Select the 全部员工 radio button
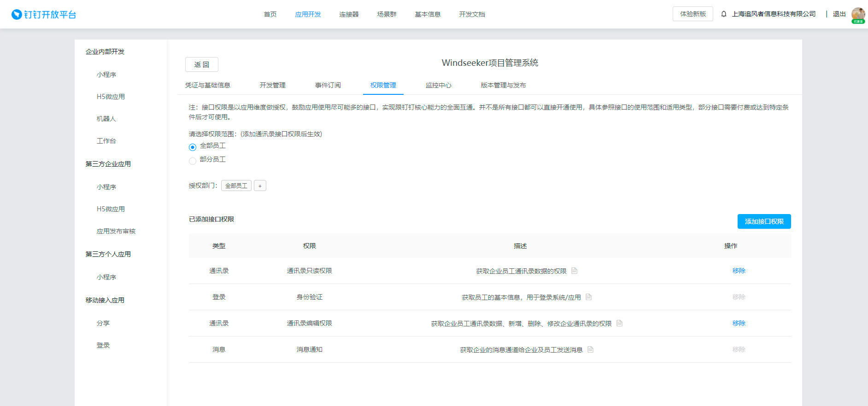Viewport: 868px width, 406px height. tap(193, 147)
